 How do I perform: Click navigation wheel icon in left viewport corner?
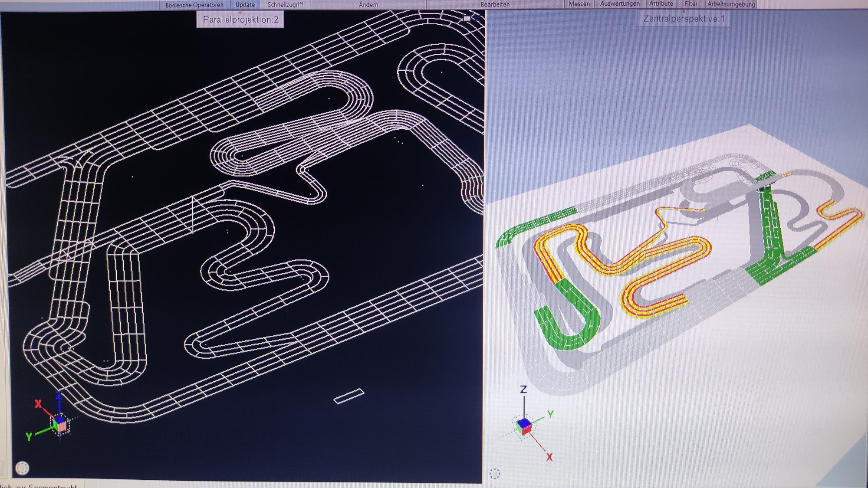pos(22,468)
